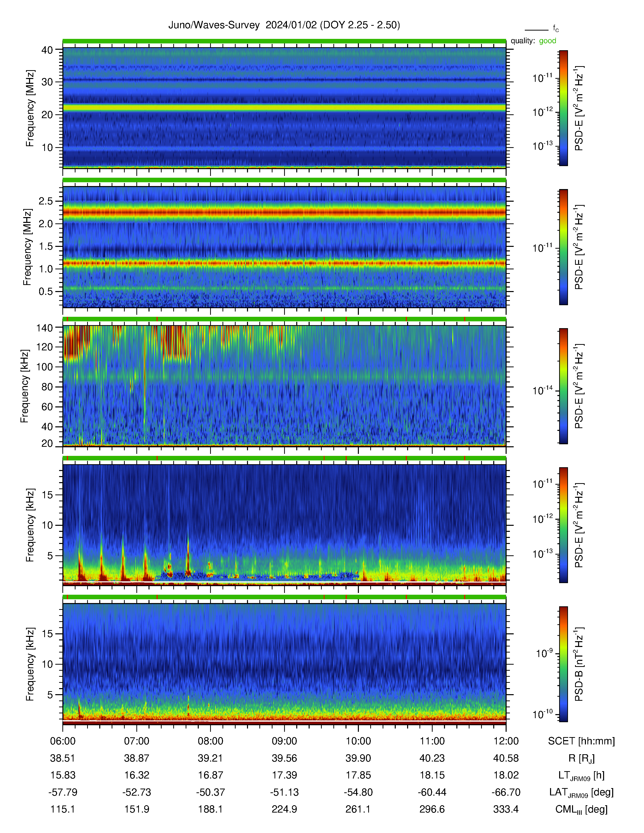This screenshot has height=833, width=644.
Task: Click the PSD-B color bar in bottom panel
Action: coord(563,664)
